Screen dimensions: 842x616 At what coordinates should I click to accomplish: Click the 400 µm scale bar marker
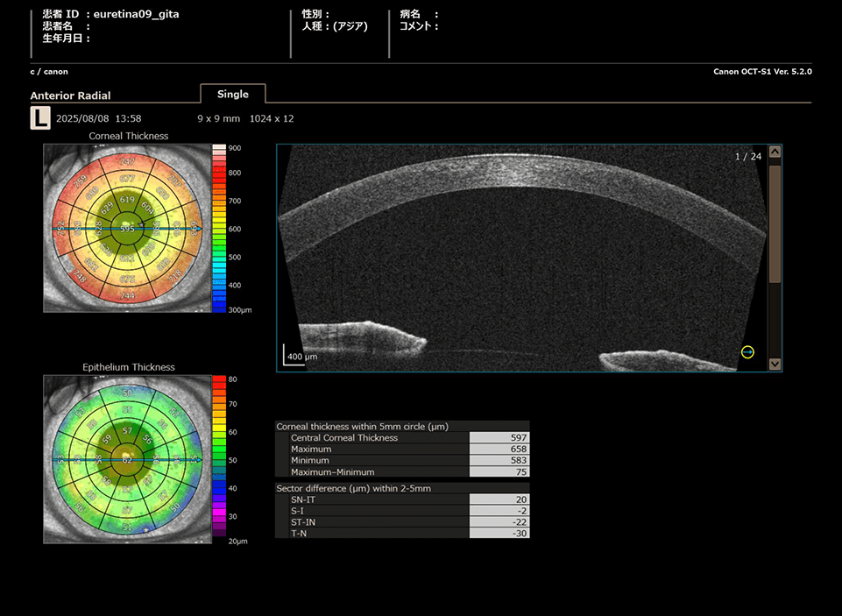(300, 355)
